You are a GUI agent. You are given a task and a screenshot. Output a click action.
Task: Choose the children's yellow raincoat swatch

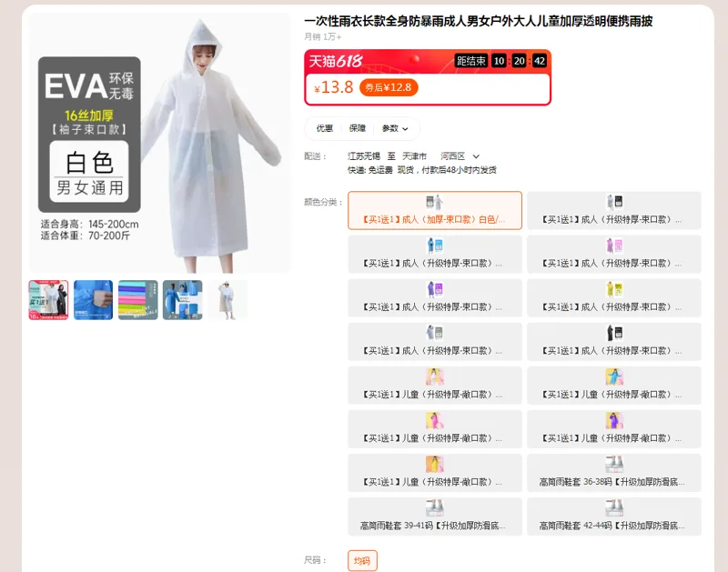click(x=435, y=472)
